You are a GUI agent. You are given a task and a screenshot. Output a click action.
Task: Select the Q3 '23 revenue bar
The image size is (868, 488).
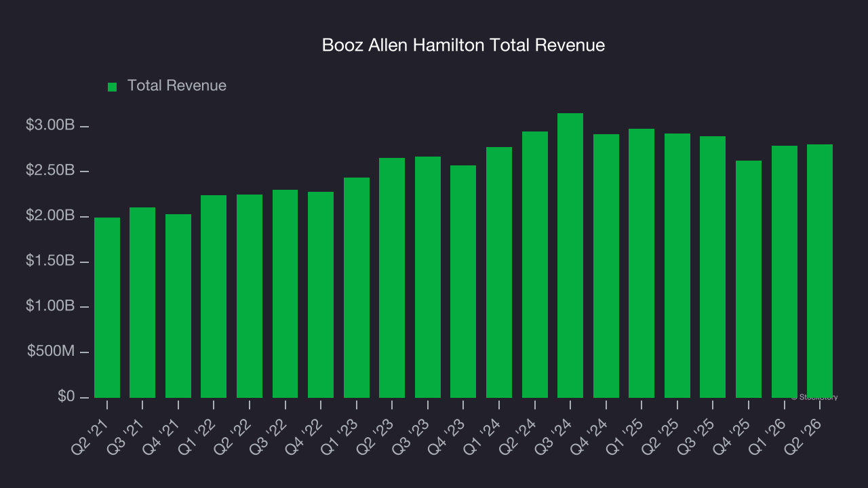click(428, 277)
